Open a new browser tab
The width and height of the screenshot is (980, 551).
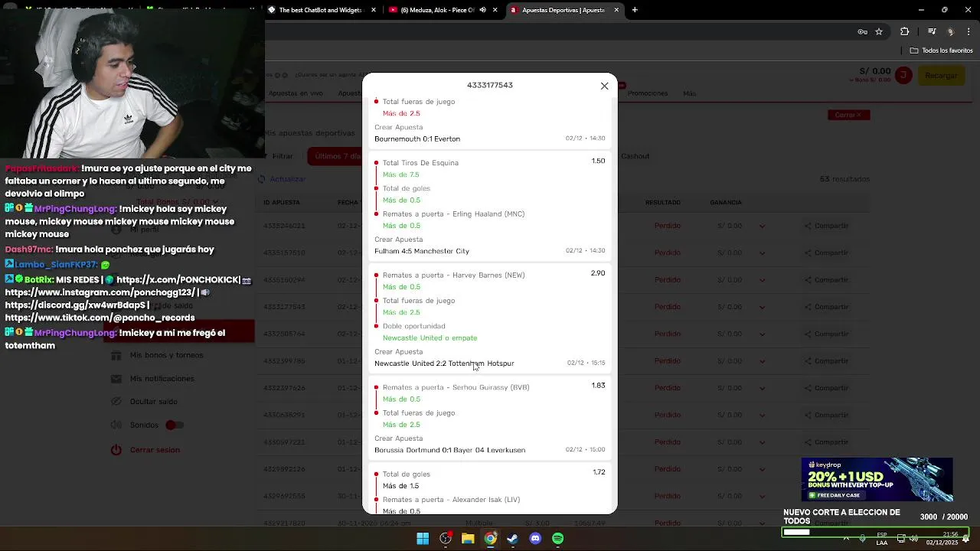click(x=635, y=10)
